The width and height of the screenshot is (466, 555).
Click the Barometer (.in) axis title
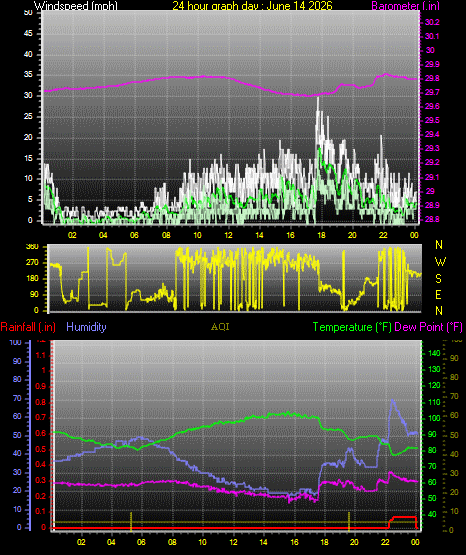[406, 6]
